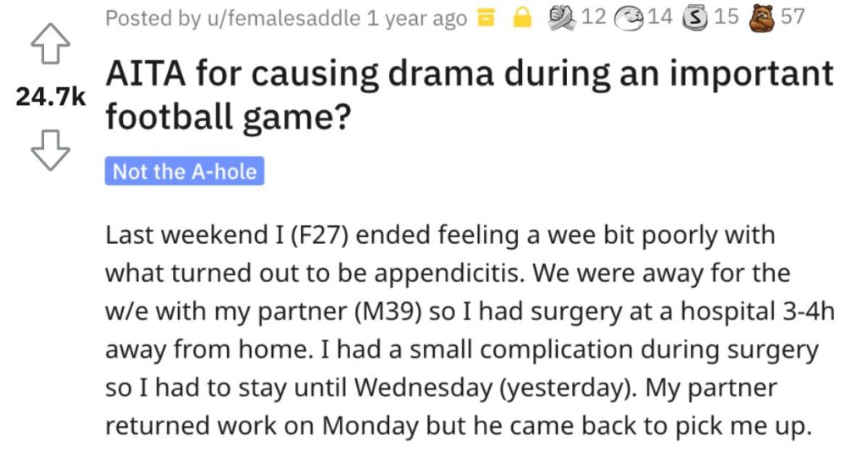Open the silver S award icon
Image resolution: width=868 pixels, height=453 pixels.
[x=695, y=18]
